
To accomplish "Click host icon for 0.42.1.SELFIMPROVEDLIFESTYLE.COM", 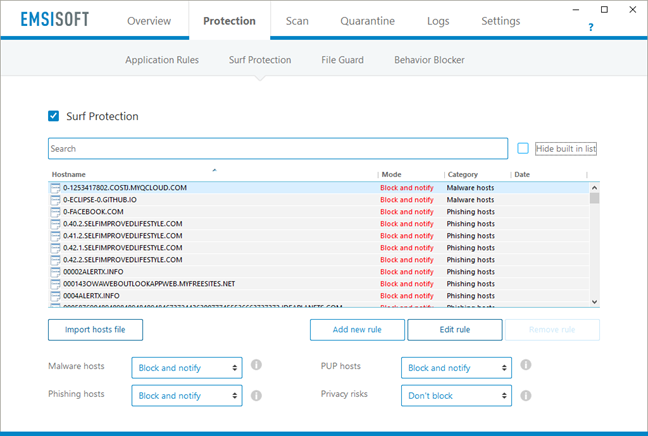I will point(55,248).
